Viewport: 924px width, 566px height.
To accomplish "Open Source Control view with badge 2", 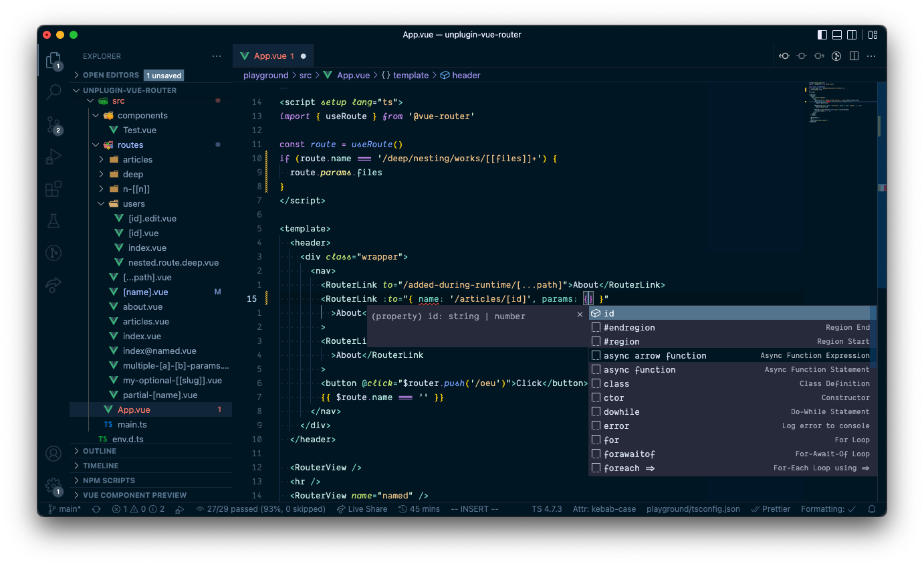I will click(x=53, y=124).
